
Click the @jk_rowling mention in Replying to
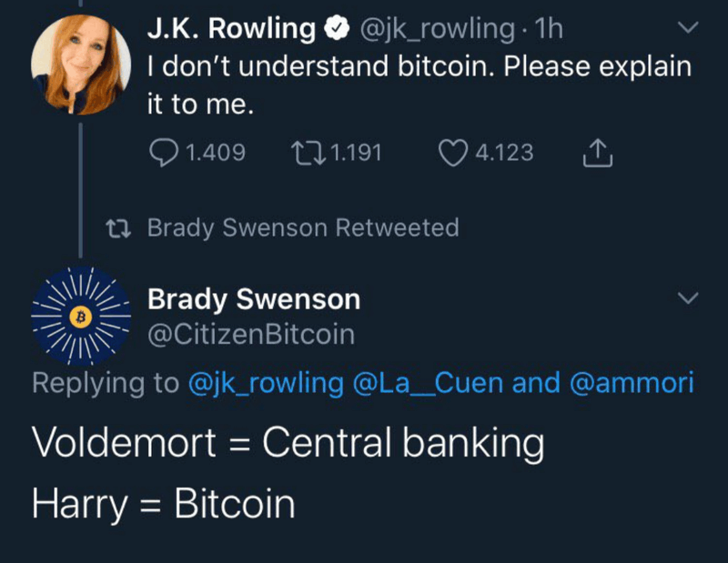[266, 383]
